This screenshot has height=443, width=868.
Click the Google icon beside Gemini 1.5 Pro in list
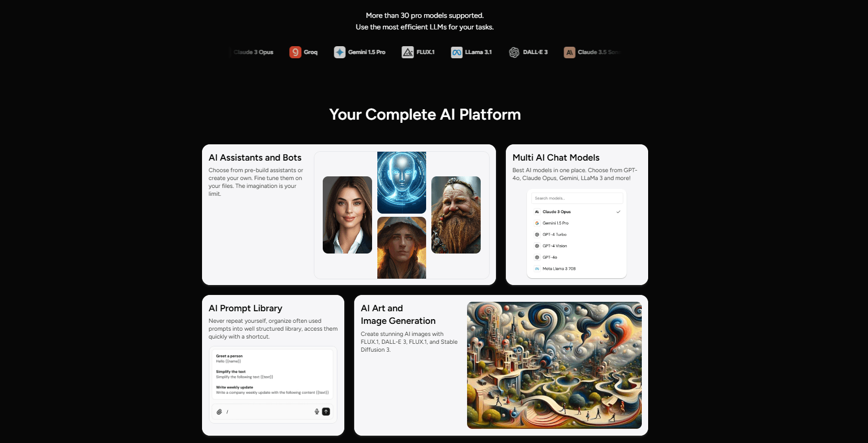click(x=537, y=223)
